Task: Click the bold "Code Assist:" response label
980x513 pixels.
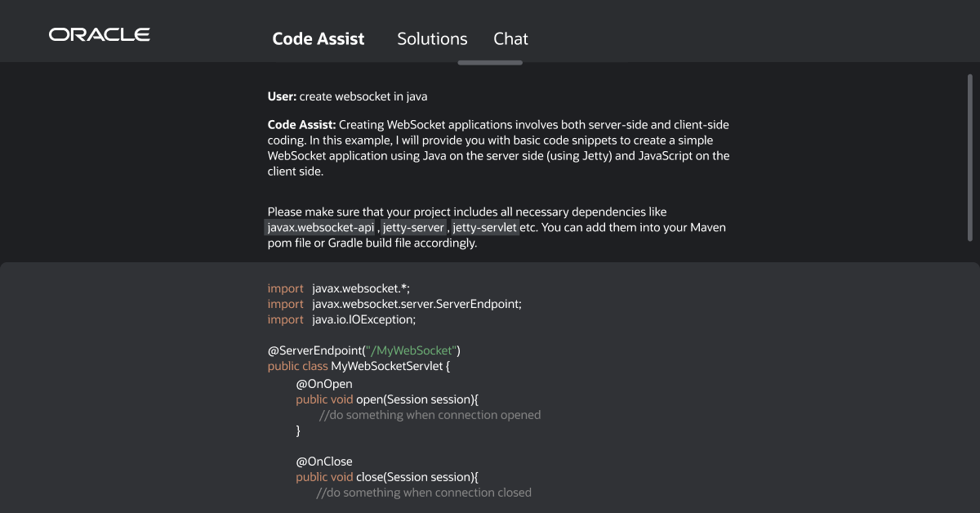Action: [x=301, y=125]
